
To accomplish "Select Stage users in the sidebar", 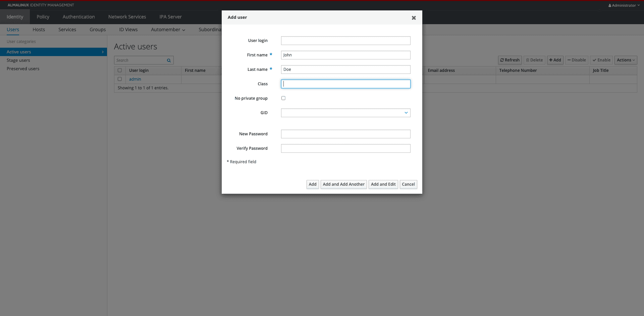I will click(18, 60).
